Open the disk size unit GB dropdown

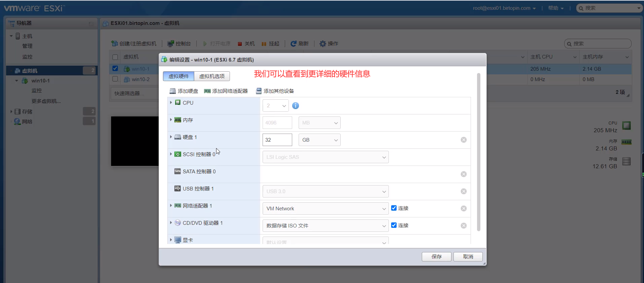319,140
